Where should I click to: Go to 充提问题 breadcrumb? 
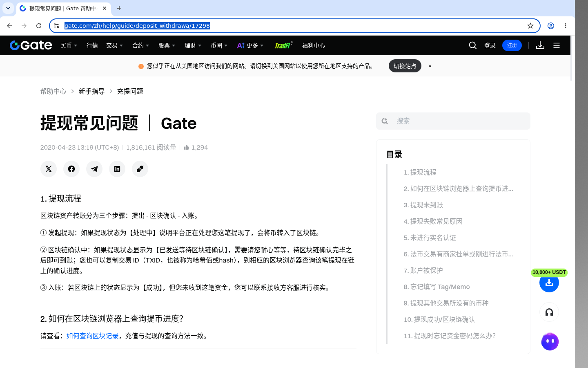pos(130,91)
